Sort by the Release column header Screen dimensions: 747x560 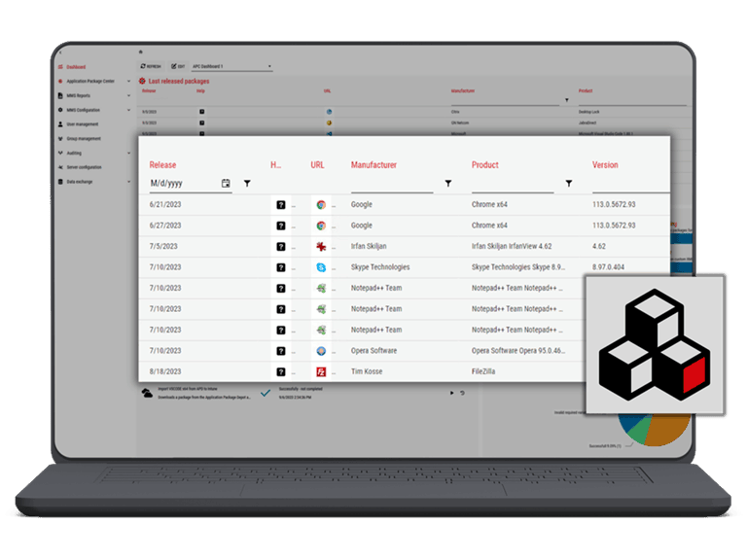pos(162,164)
